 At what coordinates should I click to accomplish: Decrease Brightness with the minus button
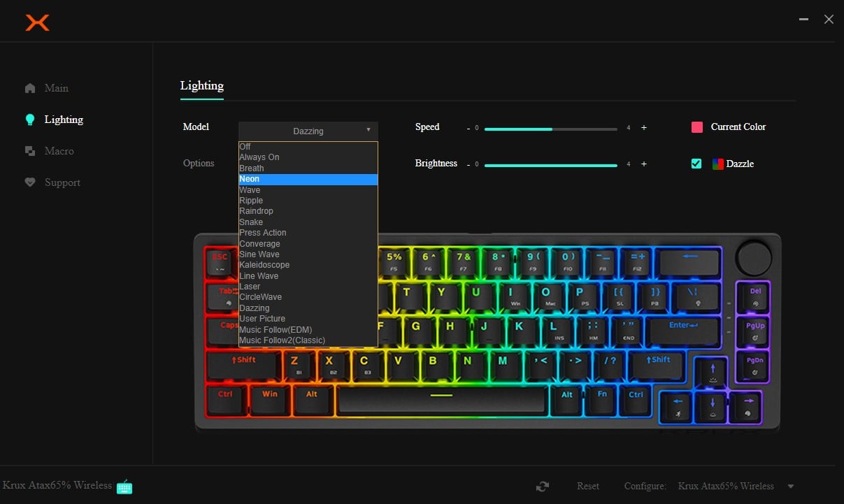pyautogui.click(x=469, y=164)
